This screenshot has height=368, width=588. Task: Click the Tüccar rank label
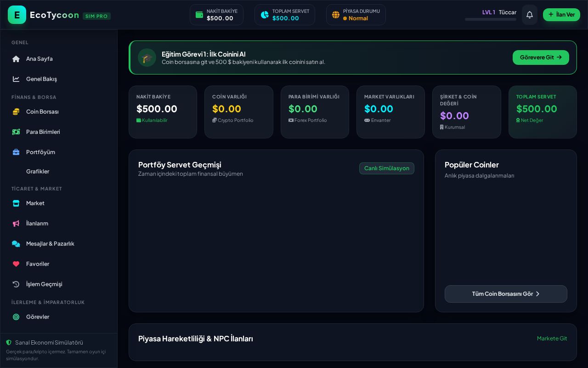tap(508, 12)
